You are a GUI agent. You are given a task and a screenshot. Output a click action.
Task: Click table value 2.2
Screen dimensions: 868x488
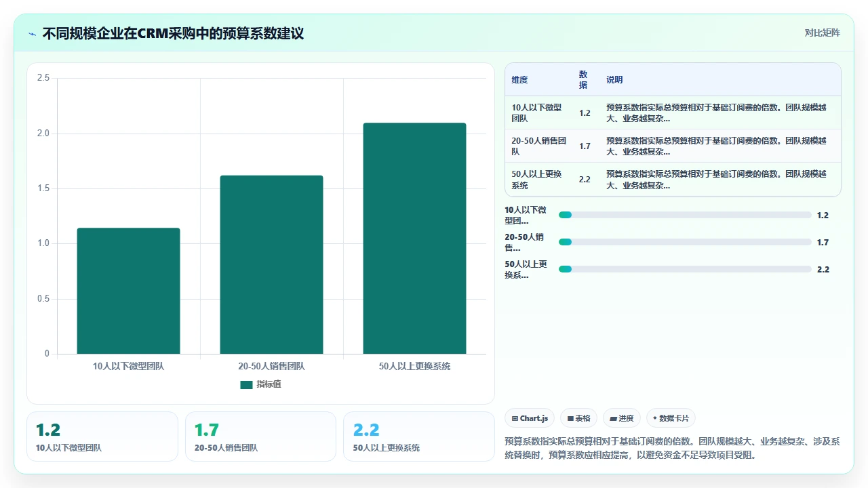(x=585, y=180)
